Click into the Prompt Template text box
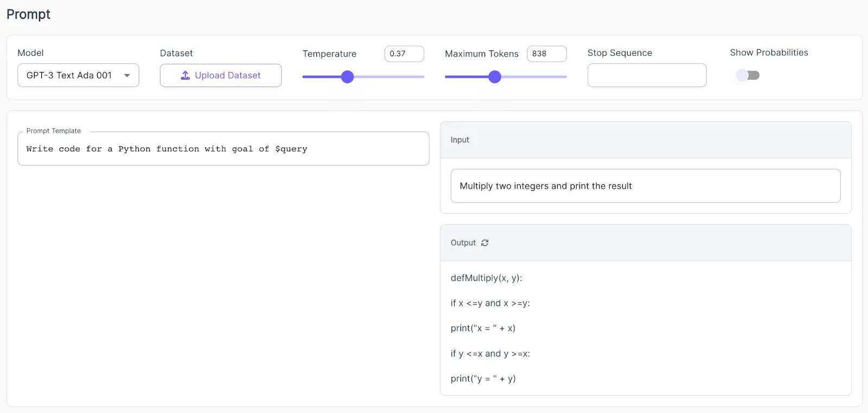Image resolution: width=868 pixels, height=413 pixels. pos(223,149)
